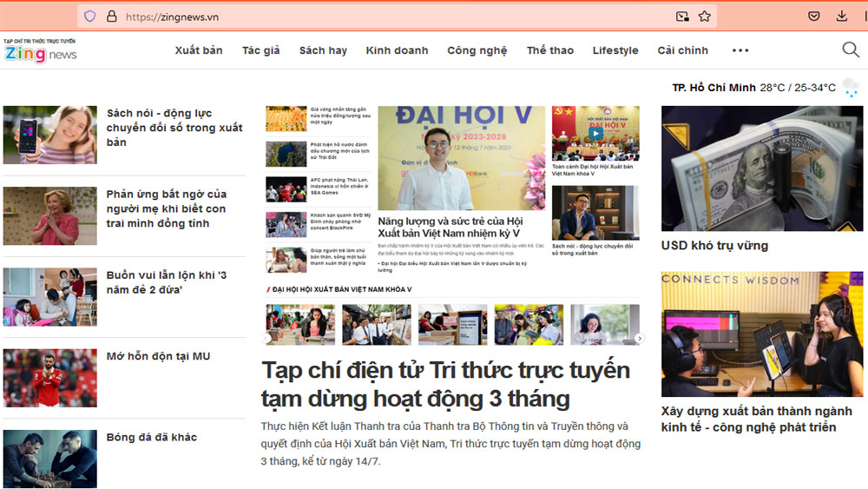Click the padlock site security icon
Image resolution: width=868 pixels, height=489 pixels.
point(111,16)
